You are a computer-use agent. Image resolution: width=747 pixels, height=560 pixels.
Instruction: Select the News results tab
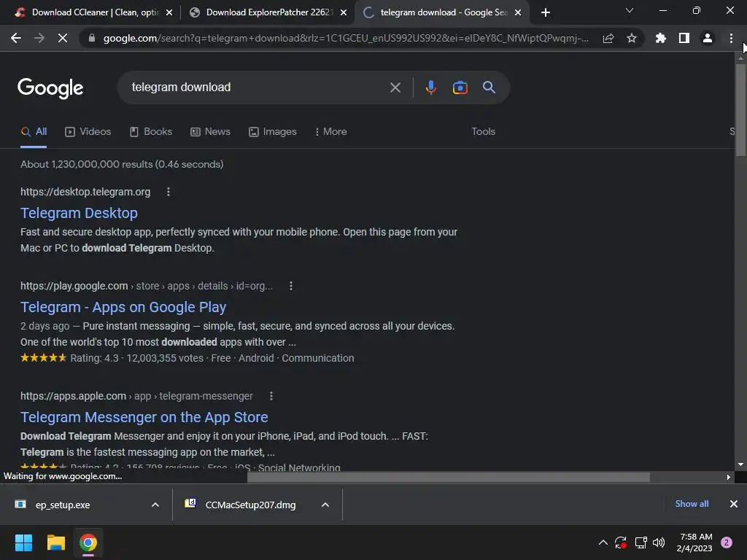(210, 132)
